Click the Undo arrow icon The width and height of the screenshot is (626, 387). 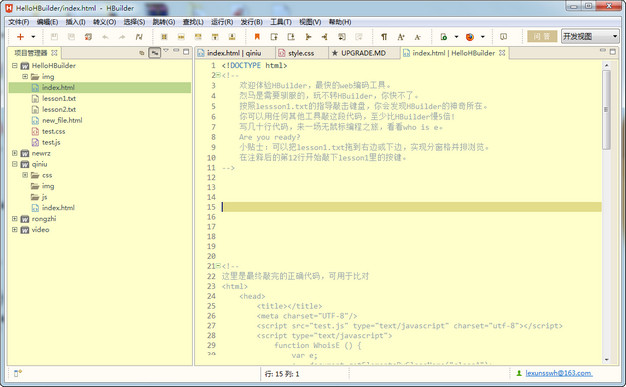click(x=105, y=37)
